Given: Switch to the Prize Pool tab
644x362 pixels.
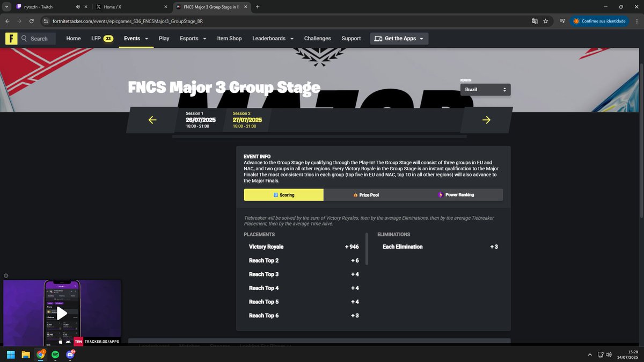Looking at the screenshot, I should 367,194.
